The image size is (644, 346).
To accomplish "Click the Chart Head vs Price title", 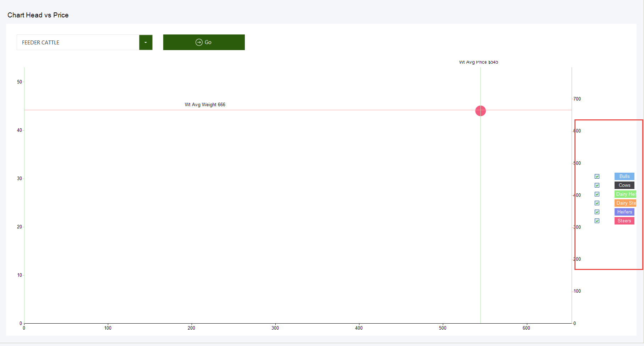I will click(x=38, y=15).
